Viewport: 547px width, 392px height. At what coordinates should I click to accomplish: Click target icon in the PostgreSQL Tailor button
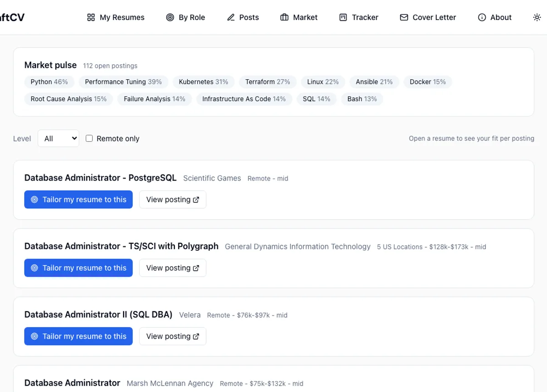(x=34, y=200)
